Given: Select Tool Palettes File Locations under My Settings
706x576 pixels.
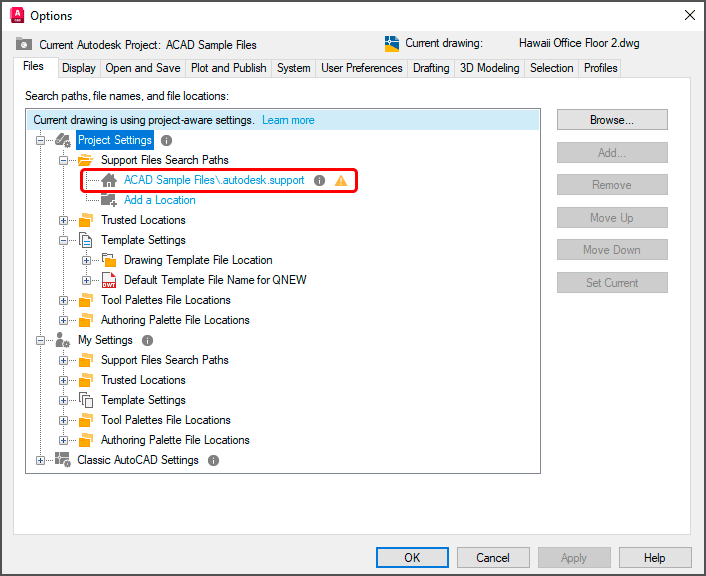Looking at the screenshot, I should tap(166, 420).
